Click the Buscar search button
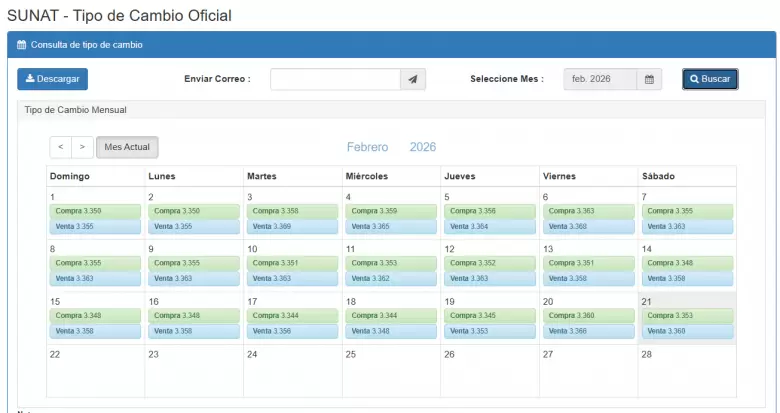The image size is (780, 413). tap(710, 79)
